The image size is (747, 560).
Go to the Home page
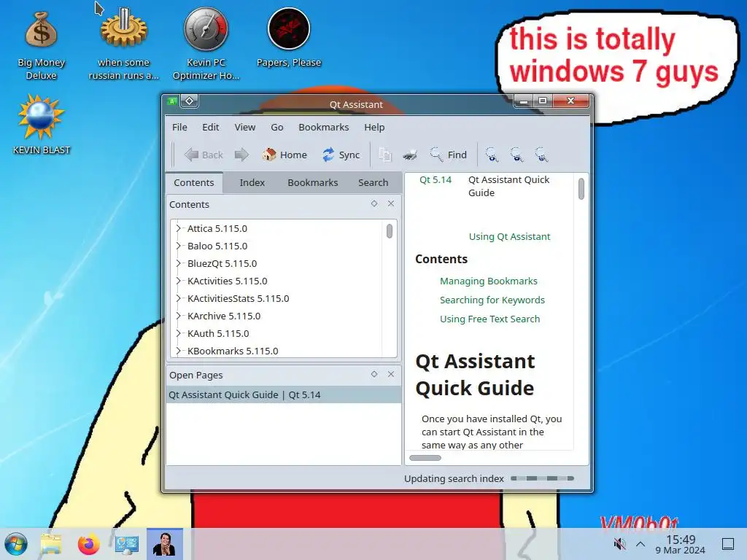(x=285, y=155)
